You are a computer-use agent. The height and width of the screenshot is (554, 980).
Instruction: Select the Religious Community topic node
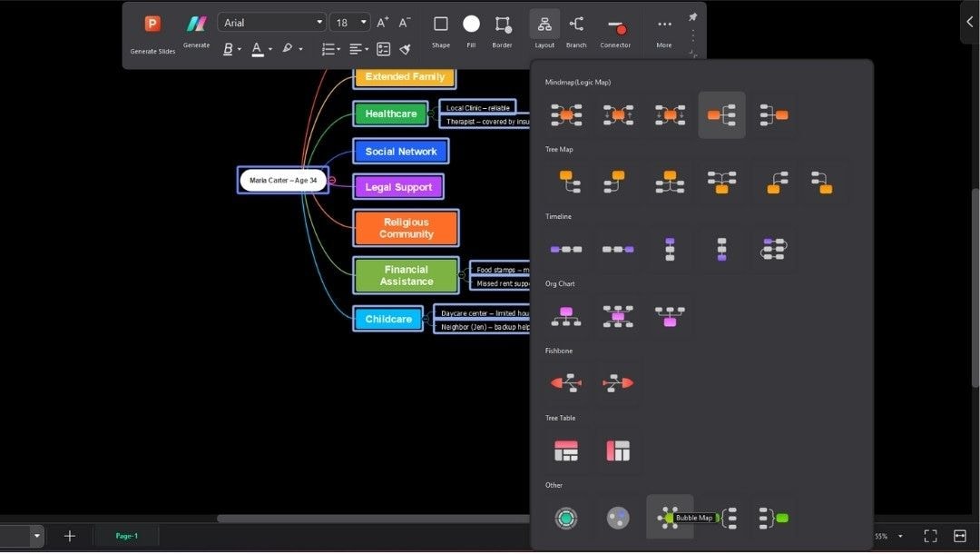coord(407,228)
